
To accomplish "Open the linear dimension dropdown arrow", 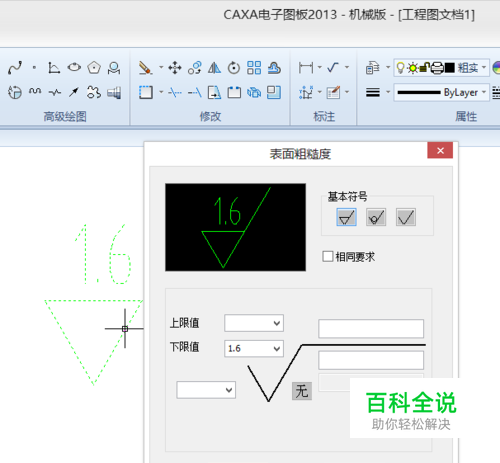I will tap(320, 68).
